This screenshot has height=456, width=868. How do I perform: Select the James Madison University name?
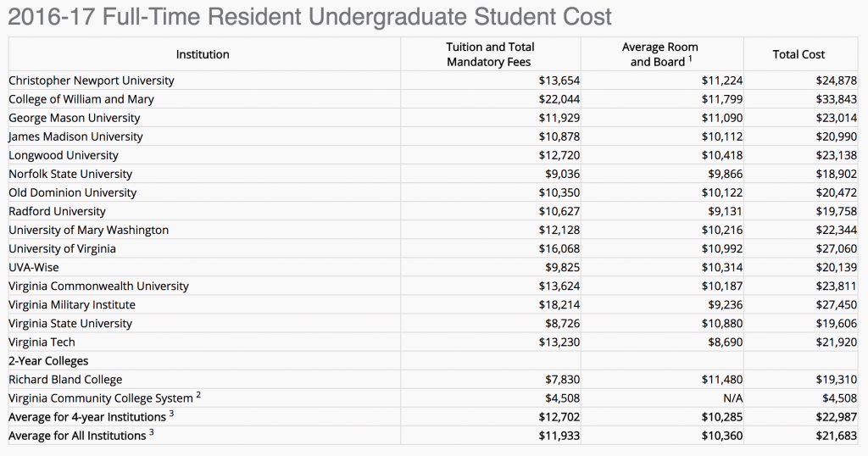click(75, 136)
